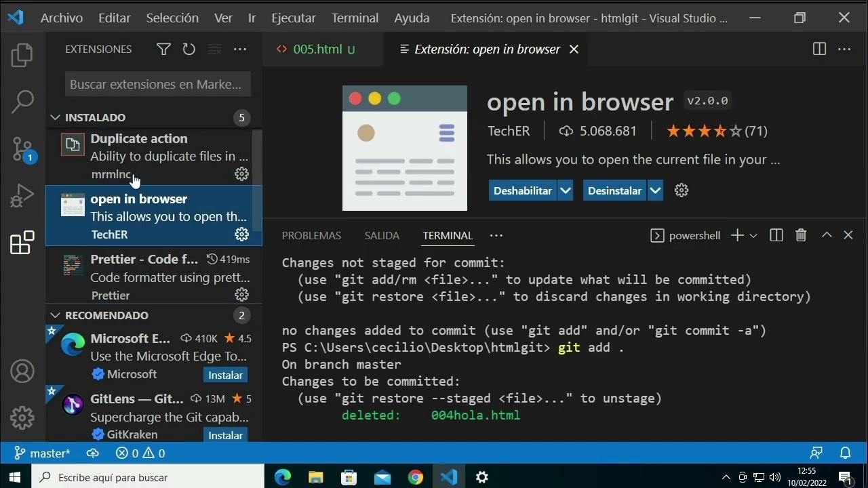Show more panel tabs with ellipsis

pos(496,235)
